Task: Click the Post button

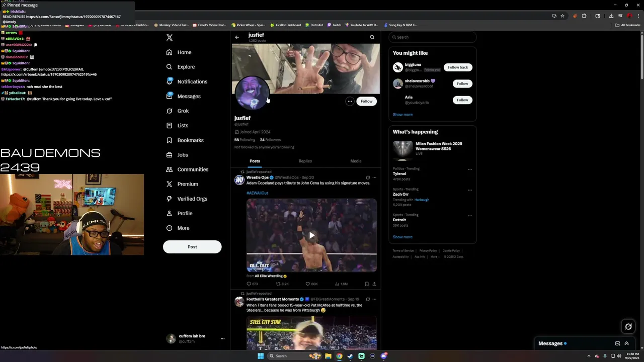Action: click(x=192, y=247)
